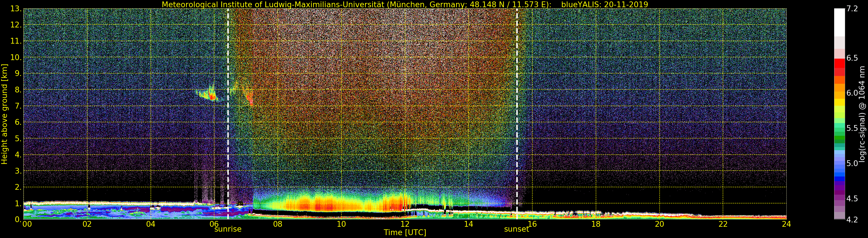Click the '3.' tick on the height axis
The height and width of the screenshot is (238, 868).
click(18, 171)
